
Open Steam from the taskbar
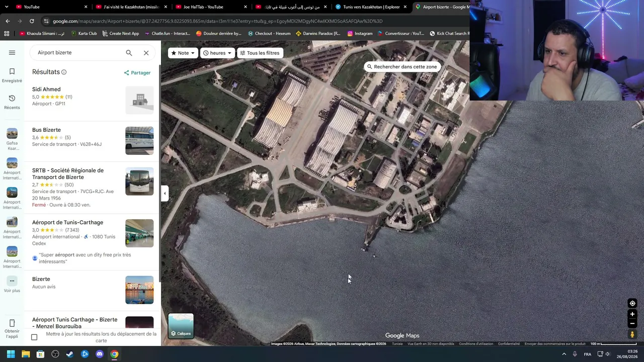pos(70,354)
